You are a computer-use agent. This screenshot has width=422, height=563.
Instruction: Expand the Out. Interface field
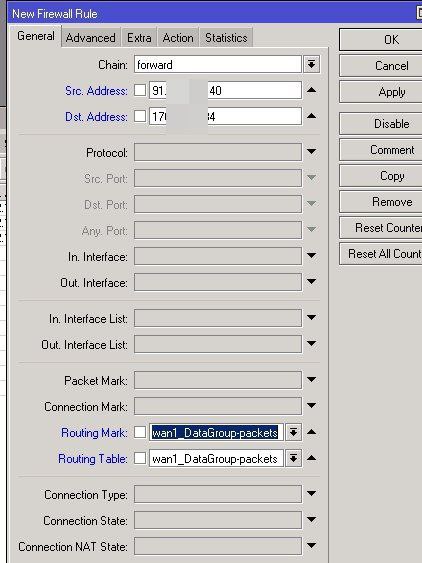point(311,282)
